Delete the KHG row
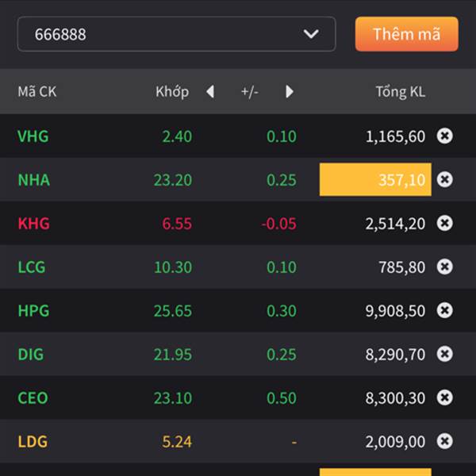This screenshot has width=476, height=476. tap(445, 223)
